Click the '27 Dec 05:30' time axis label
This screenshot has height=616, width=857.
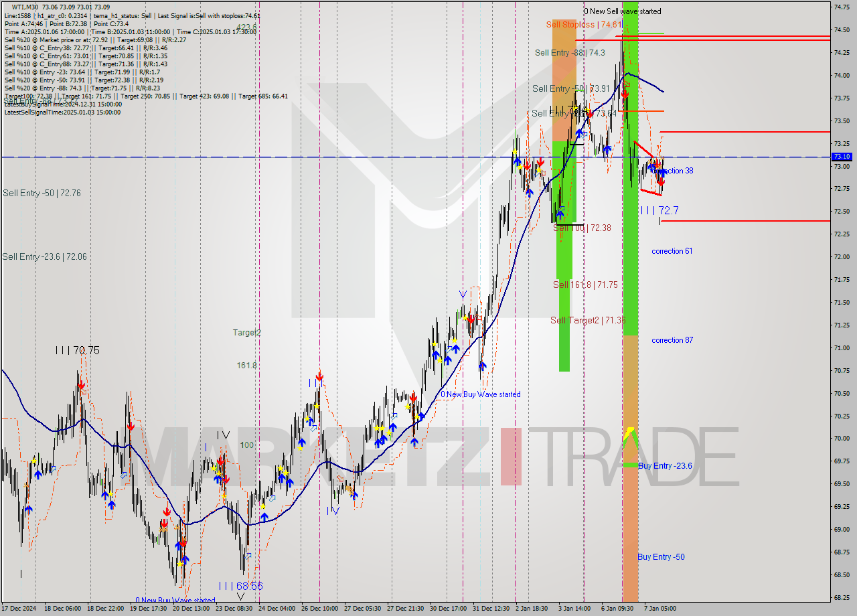tap(364, 609)
